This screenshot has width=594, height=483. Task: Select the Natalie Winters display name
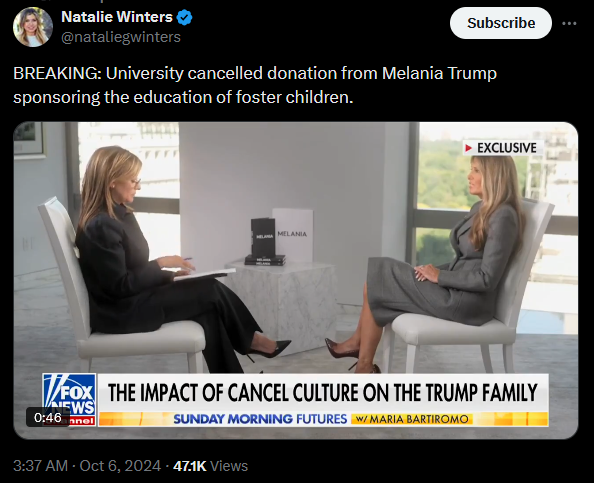pos(117,17)
